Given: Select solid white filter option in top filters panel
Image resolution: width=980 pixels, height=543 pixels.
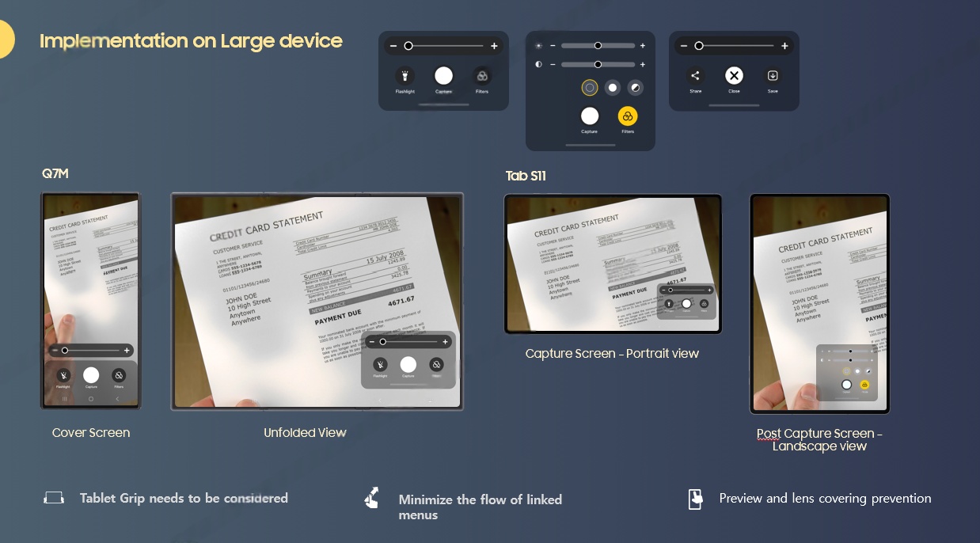Looking at the screenshot, I should [612, 88].
